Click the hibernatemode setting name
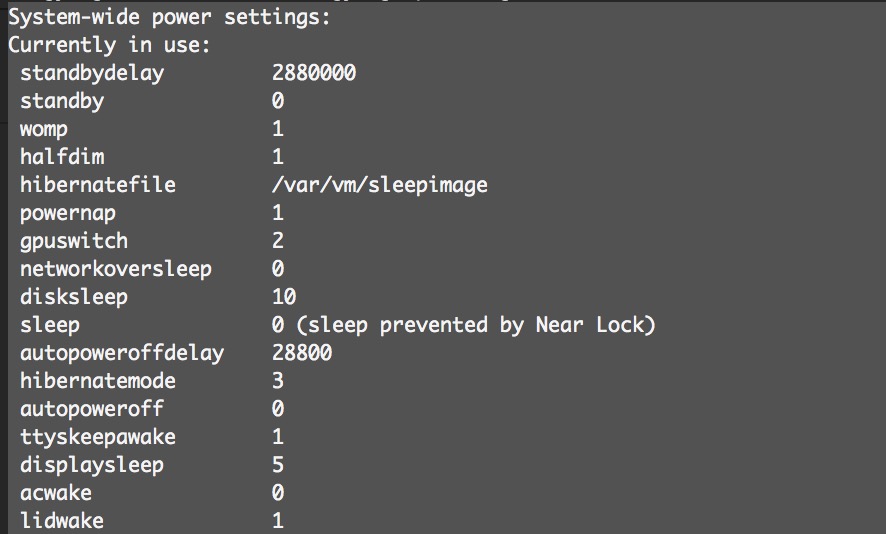This screenshot has height=534, width=886. point(97,381)
